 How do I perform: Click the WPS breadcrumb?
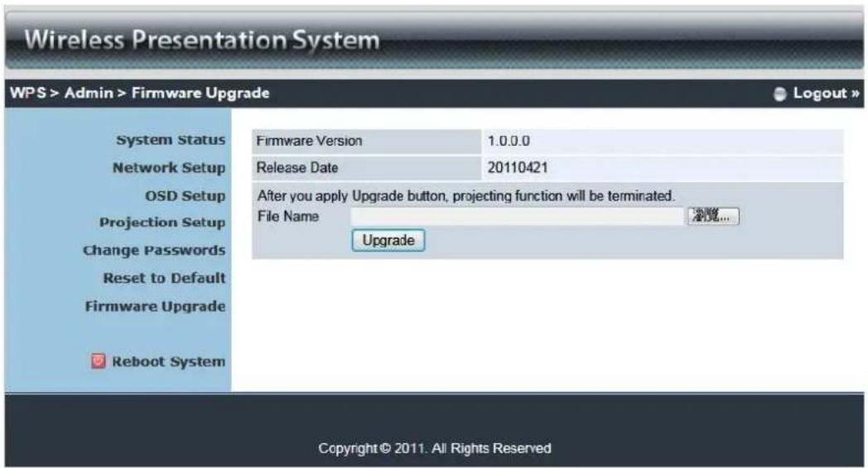point(27,93)
